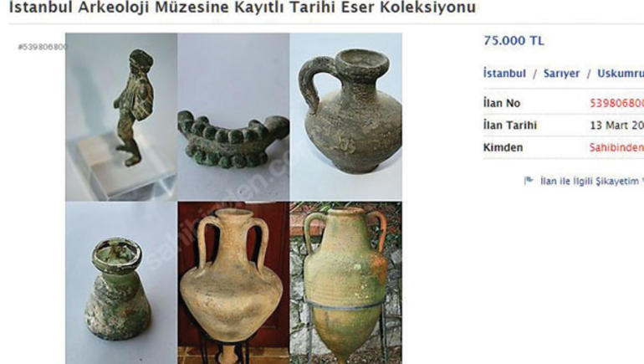644x364 pixels.
Task: View the single-handled clay jug photo
Action: point(345,116)
